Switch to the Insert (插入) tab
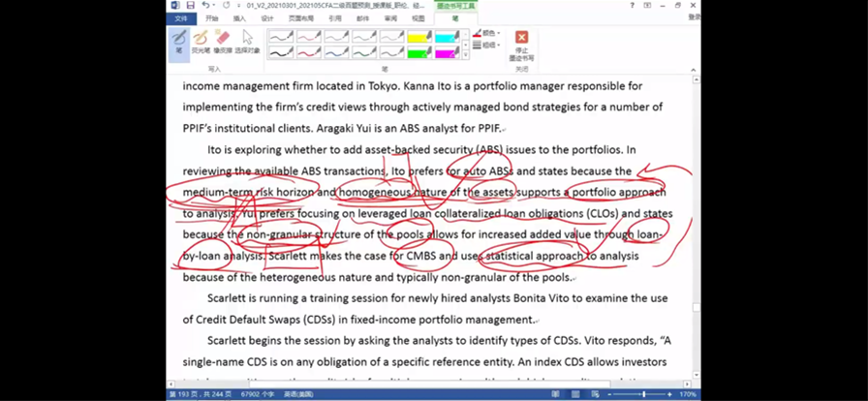Screen dimensions: 868x401 pyautogui.click(x=239, y=18)
